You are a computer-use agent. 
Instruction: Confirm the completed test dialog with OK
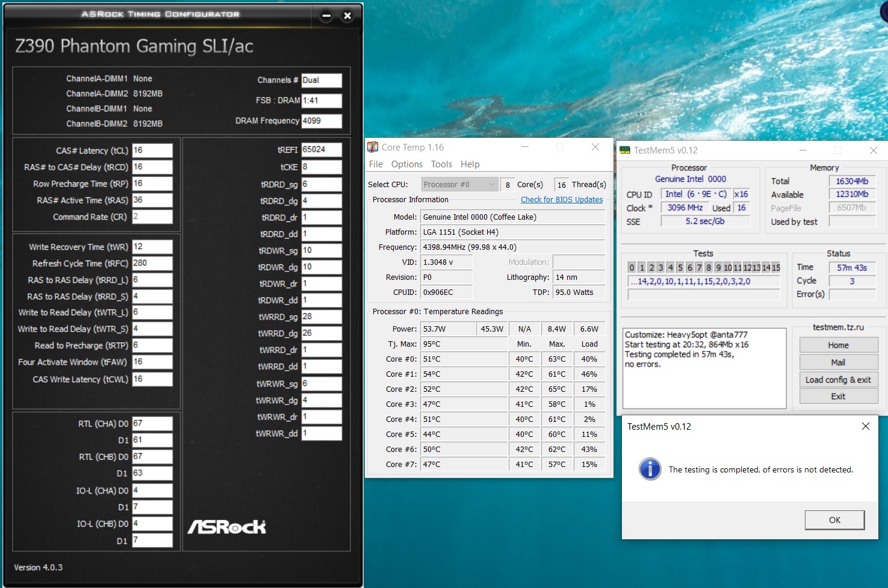pos(834,520)
